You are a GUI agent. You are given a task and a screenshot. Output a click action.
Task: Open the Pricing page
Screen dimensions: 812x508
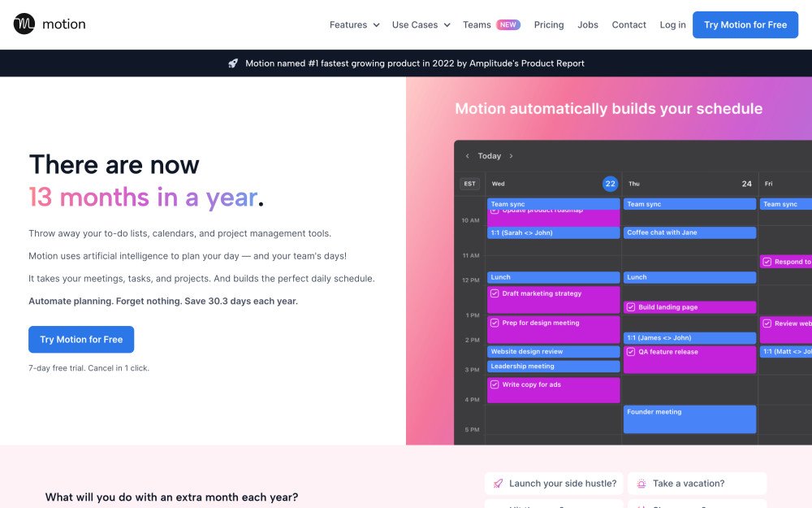pyautogui.click(x=549, y=25)
